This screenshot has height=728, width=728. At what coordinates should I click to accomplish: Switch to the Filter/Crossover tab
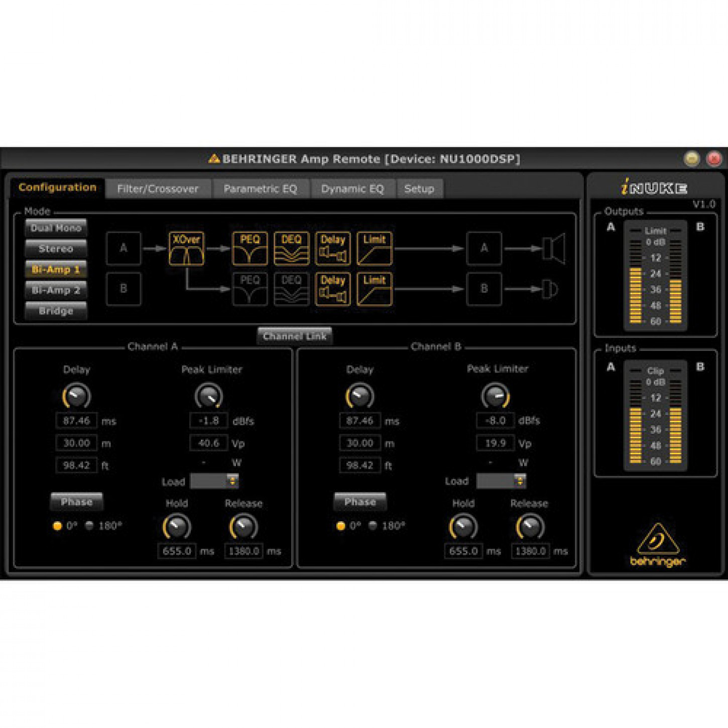pyautogui.click(x=158, y=189)
